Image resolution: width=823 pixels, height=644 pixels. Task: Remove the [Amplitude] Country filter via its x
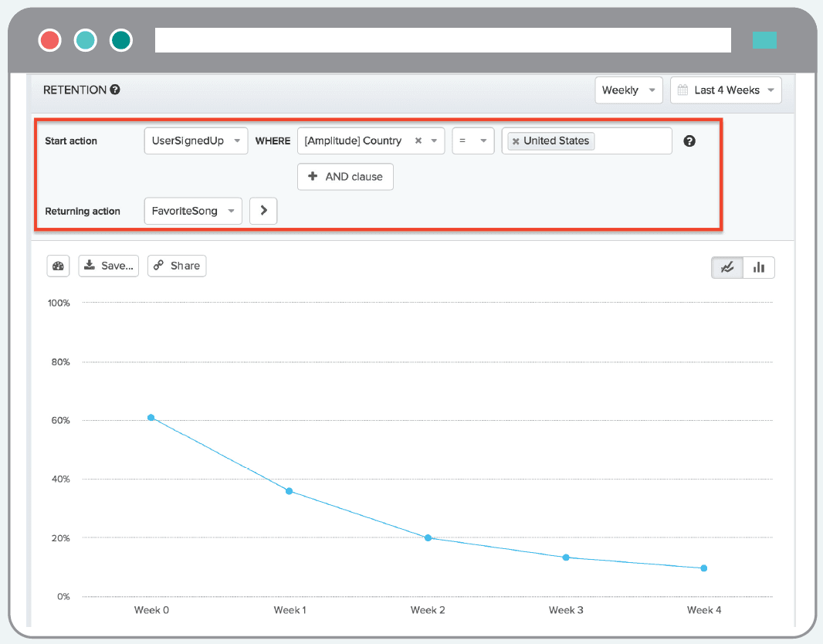click(x=418, y=141)
